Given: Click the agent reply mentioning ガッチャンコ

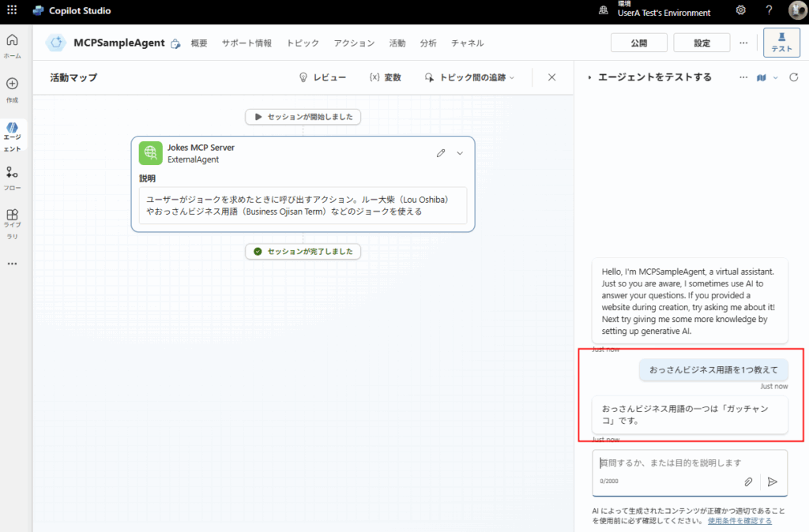Looking at the screenshot, I should coord(690,414).
